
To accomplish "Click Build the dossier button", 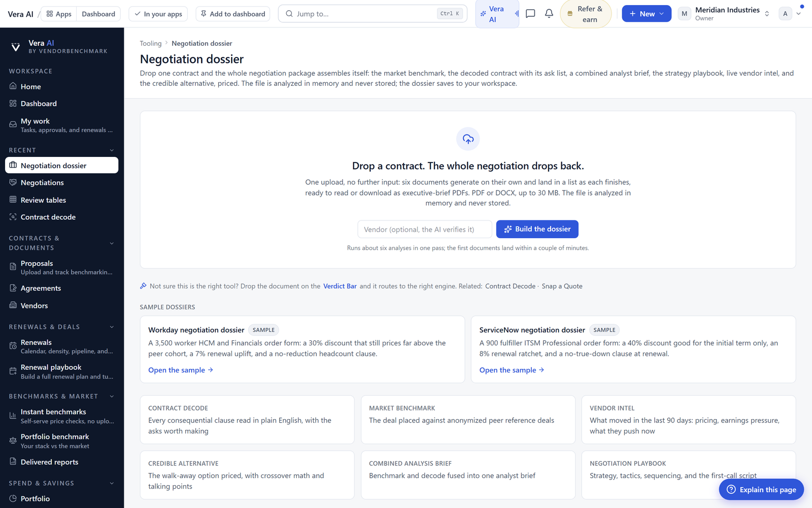I will click(537, 229).
